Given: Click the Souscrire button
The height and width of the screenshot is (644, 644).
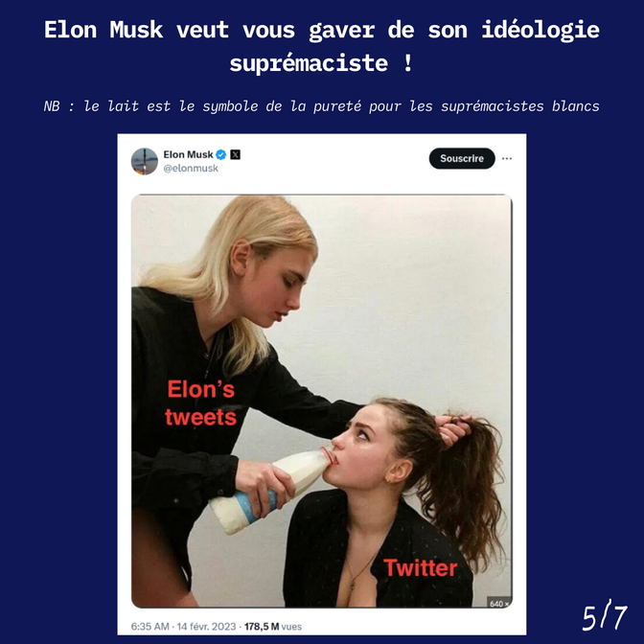Looking at the screenshot, I should pos(462,158).
